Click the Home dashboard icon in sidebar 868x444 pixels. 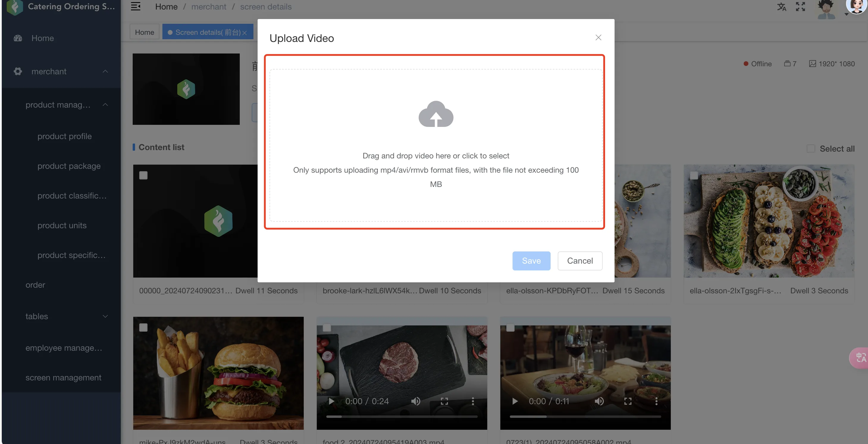[18, 38]
